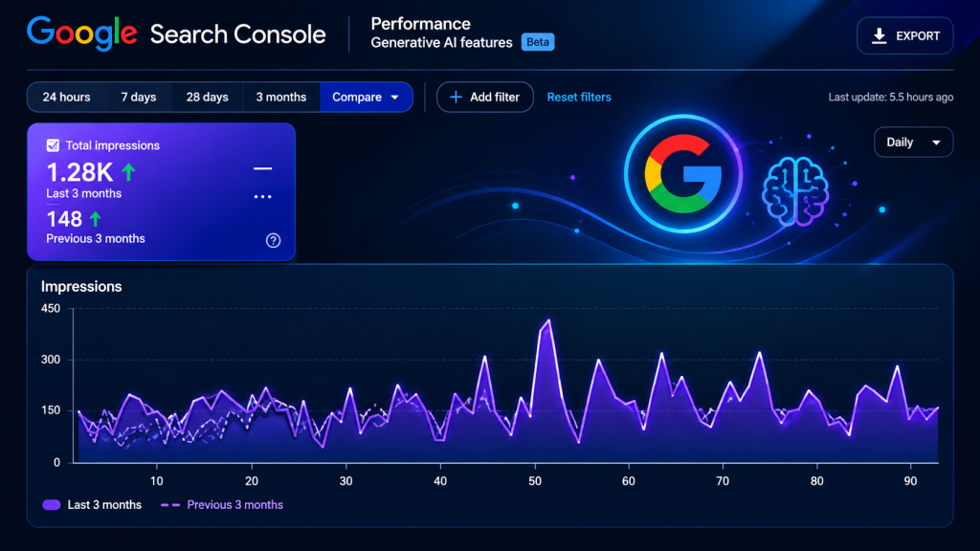The height and width of the screenshot is (551, 980).
Task: Click the tallest chart peak near day 51
Action: tap(548, 320)
